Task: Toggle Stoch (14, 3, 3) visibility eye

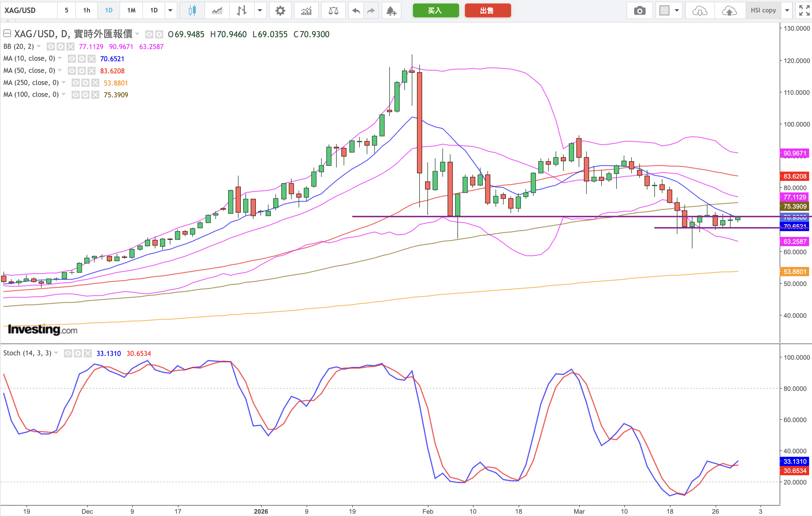Action: pyautogui.click(x=68, y=353)
